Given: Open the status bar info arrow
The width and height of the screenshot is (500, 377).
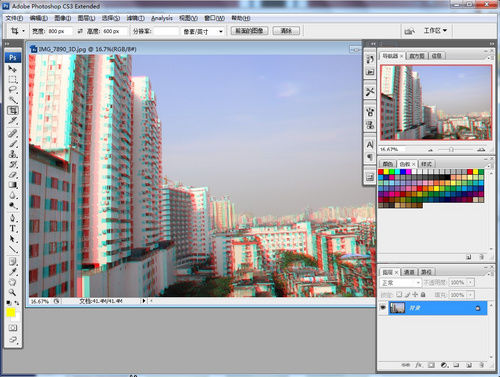Looking at the screenshot, I should (144, 301).
